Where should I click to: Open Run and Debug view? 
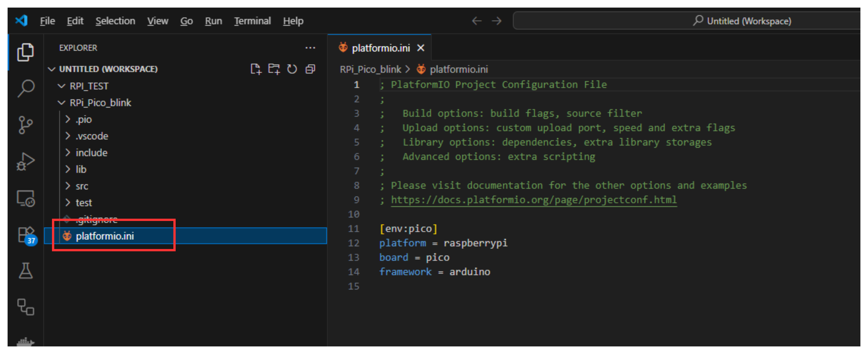point(26,161)
